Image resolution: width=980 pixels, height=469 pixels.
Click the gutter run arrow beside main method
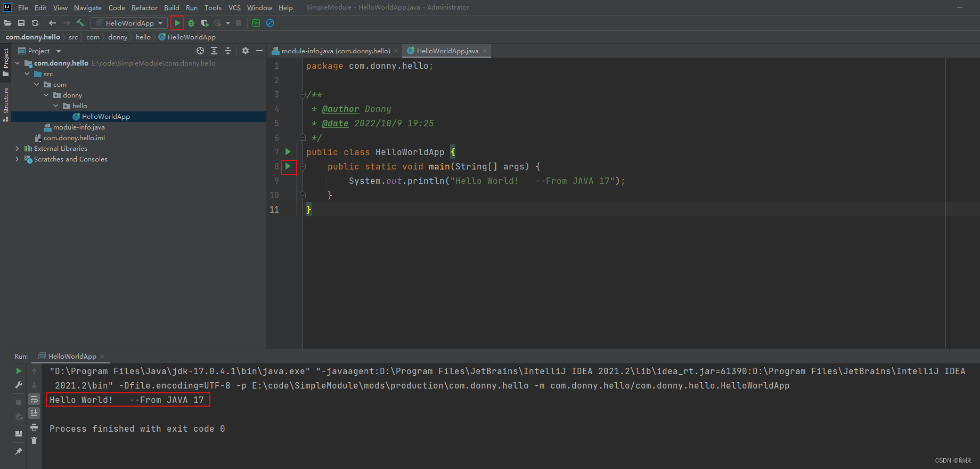[288, 166]
